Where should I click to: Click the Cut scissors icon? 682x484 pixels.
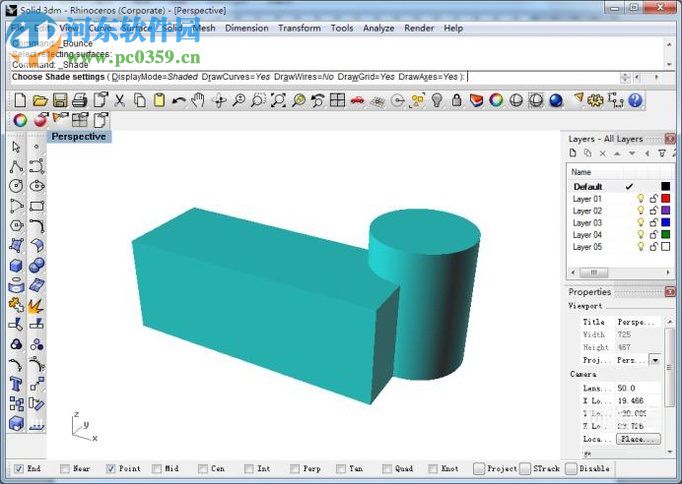(119, 100)
